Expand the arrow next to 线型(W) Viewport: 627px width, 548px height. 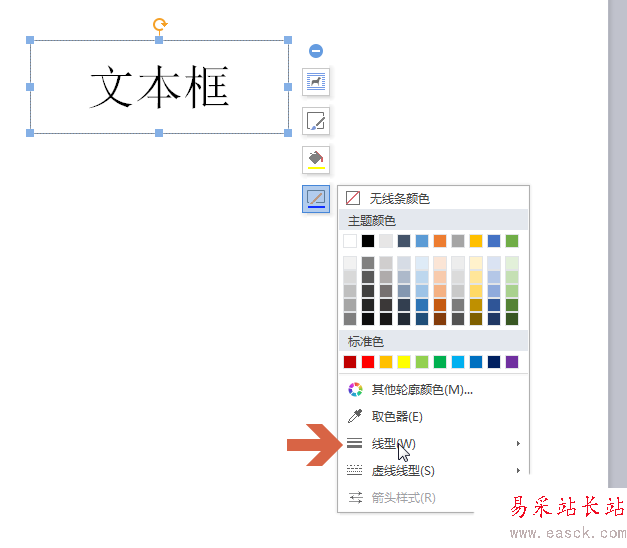point(518,443)
